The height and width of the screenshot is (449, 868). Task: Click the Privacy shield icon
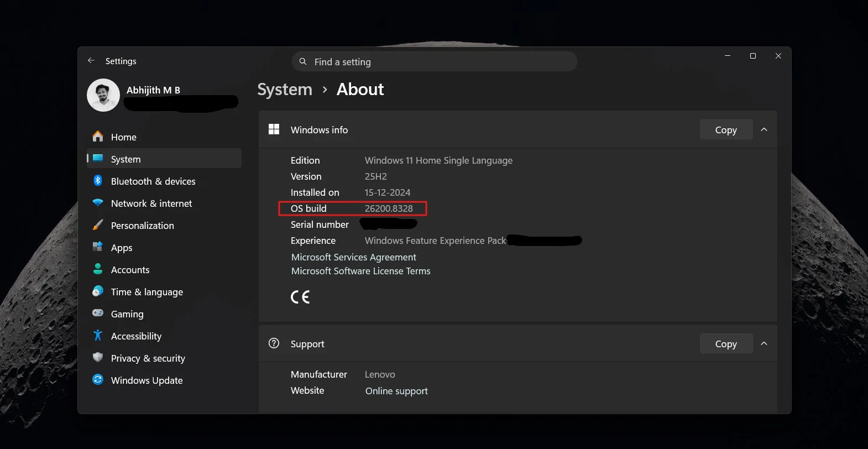pyautogui.click(x=98, y=358)
